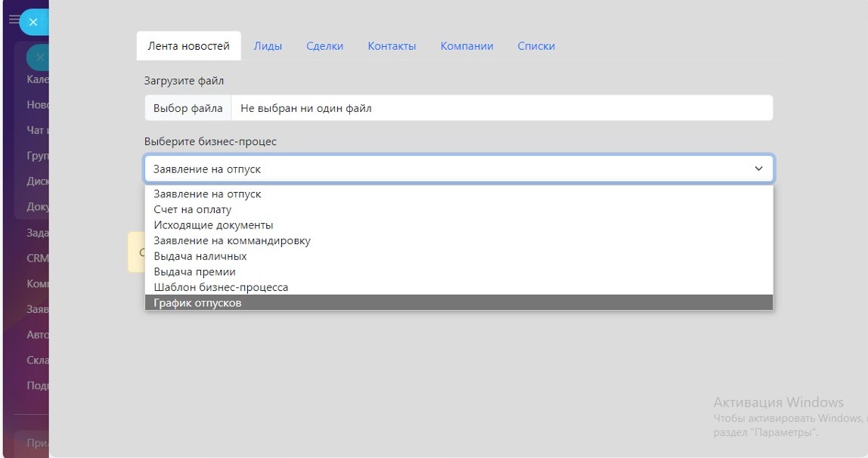Viewport: 868px width, 458px height.
Task: Close the panel with the blue X button
Action: click(33, 23)
